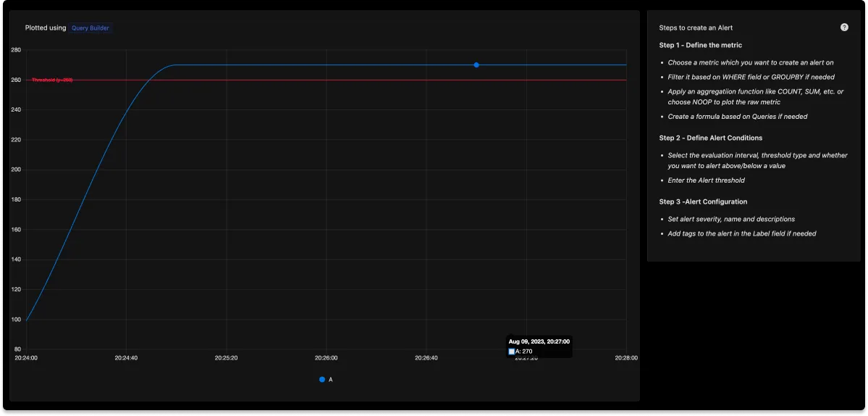This screenshot has height=416, width=868.
Task: Open the Query Builder tag
Action: click(90, 28)
